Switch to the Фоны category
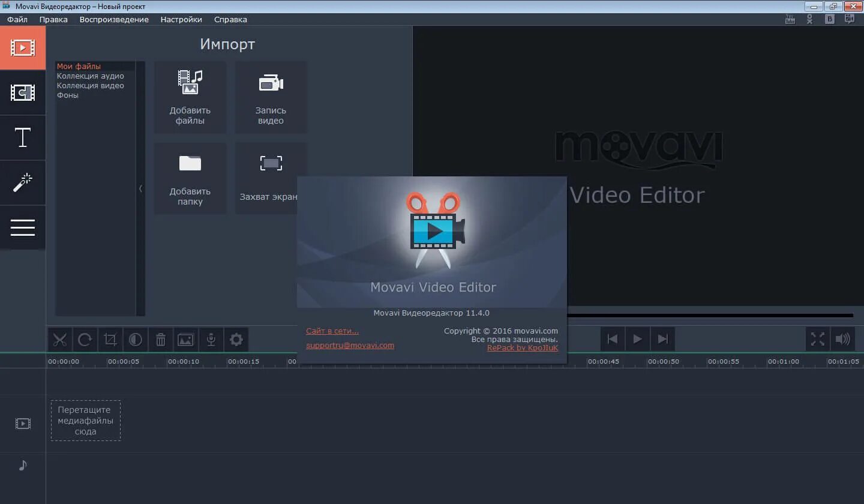 click(x=68, y=94)
